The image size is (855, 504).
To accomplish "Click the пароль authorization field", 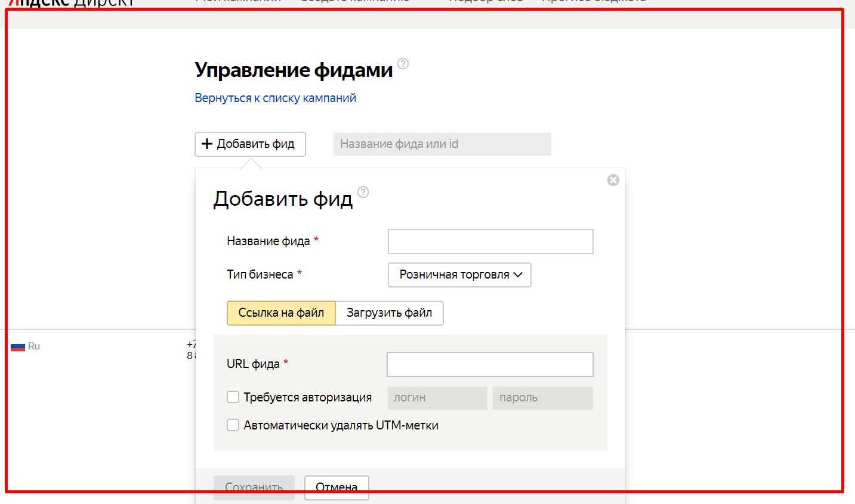I will click(542, 398).
